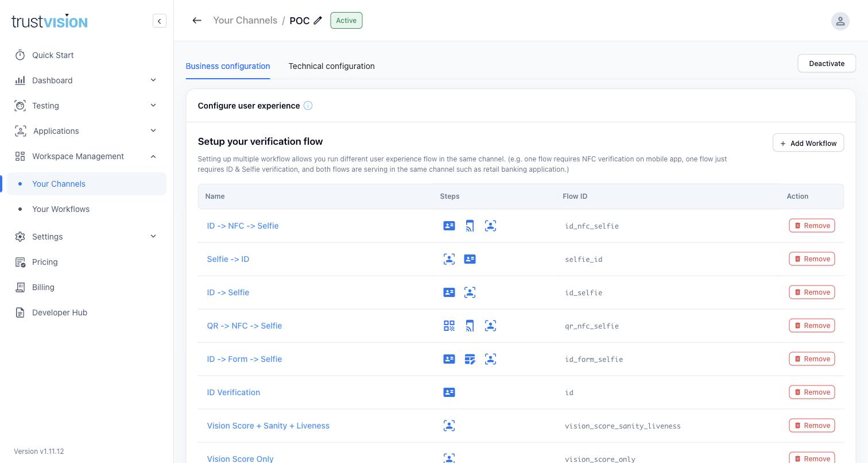Click the trustvision logo
The height and width of the screenshot is (463, 868).
tap(49, 21)
